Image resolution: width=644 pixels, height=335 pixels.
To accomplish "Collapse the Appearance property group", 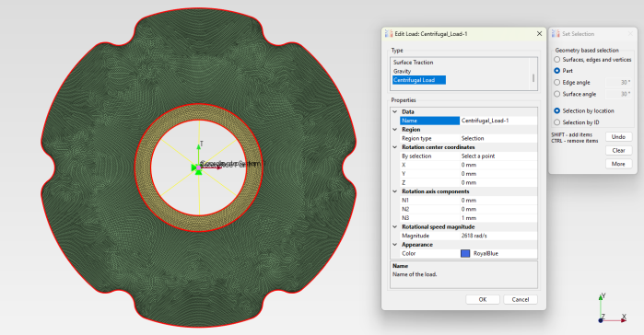I will pyautogui.click(x=394, y=245).
